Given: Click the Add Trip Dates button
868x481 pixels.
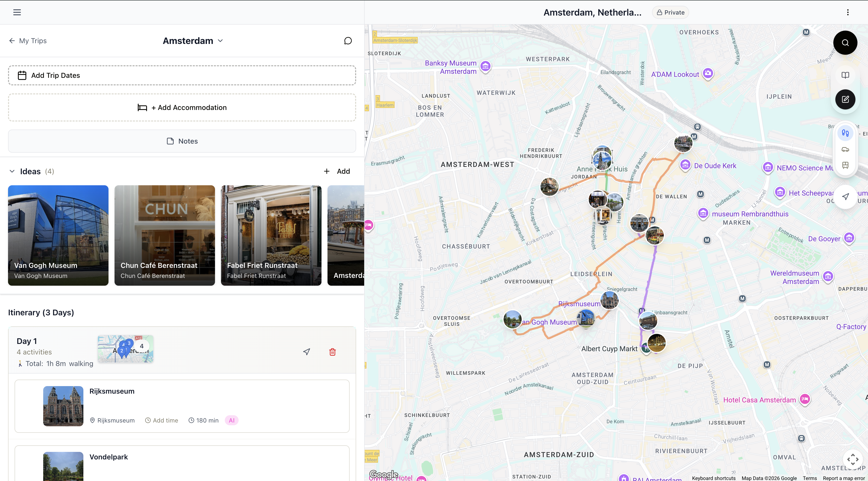Looking at the screenshot, I should point(182,75).
